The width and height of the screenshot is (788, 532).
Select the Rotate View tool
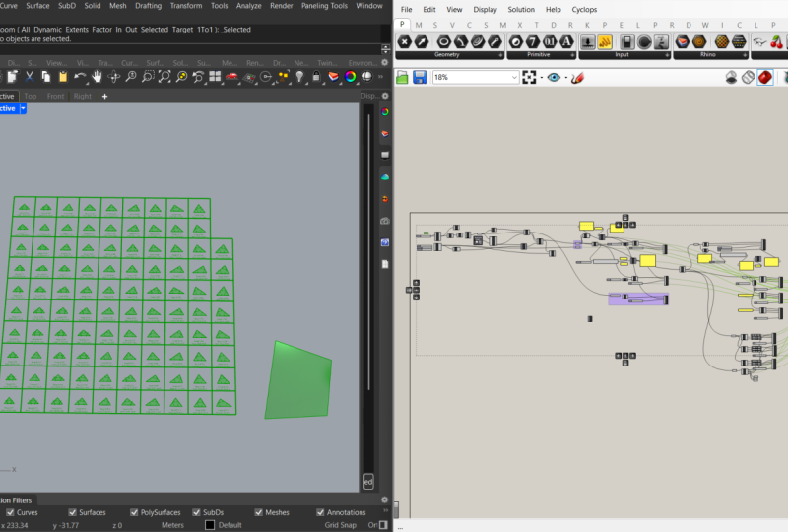(114, 77)
